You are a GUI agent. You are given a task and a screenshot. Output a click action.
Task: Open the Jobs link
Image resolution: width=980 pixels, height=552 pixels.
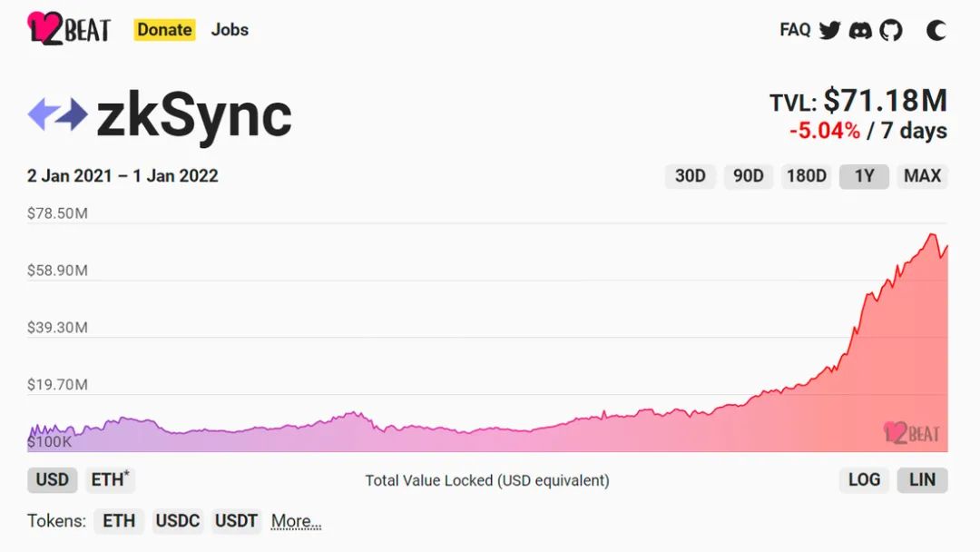coord(230,29)
